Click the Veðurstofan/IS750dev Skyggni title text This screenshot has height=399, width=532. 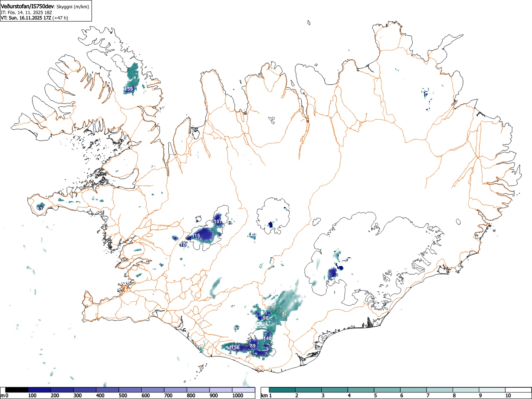click(x=45, y=6)
